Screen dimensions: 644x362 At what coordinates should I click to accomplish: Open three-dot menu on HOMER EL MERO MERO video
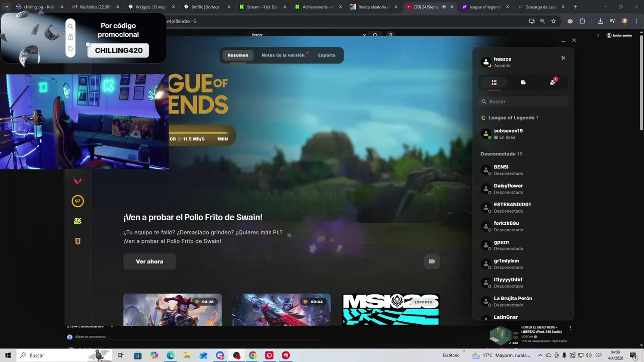570,328
